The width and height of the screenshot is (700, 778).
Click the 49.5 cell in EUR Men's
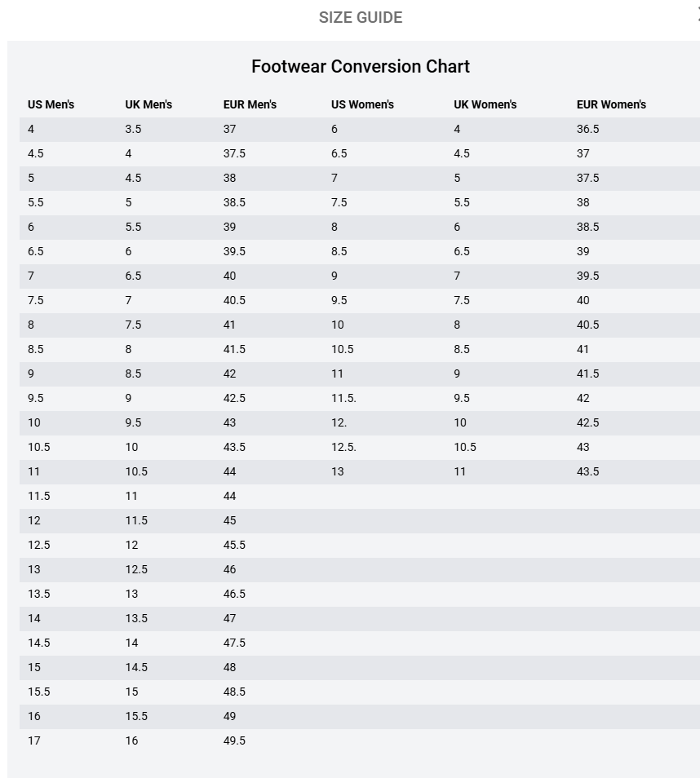[234, 740]
